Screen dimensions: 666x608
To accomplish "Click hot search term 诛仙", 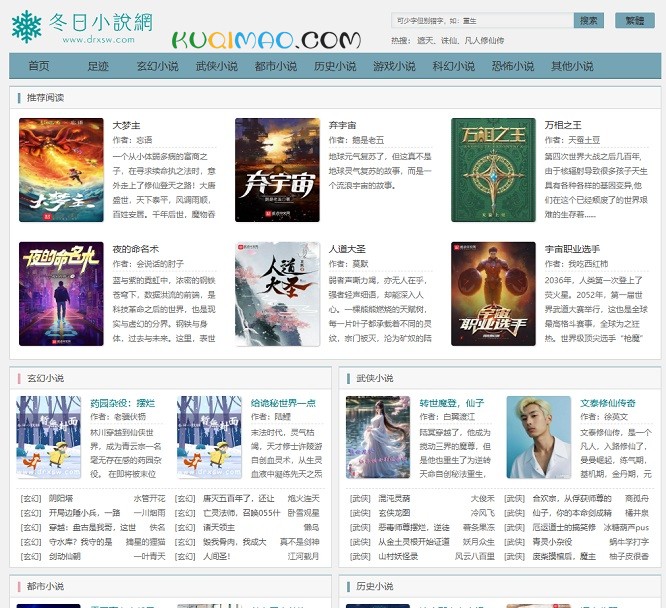I will click(x=449, y=41).
